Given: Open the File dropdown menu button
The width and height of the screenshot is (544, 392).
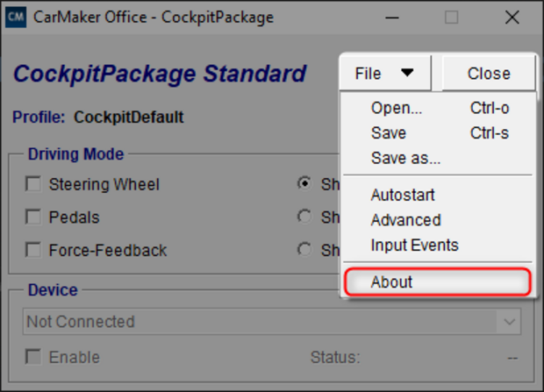Looking at the screenshot, I should pos(385,73).
